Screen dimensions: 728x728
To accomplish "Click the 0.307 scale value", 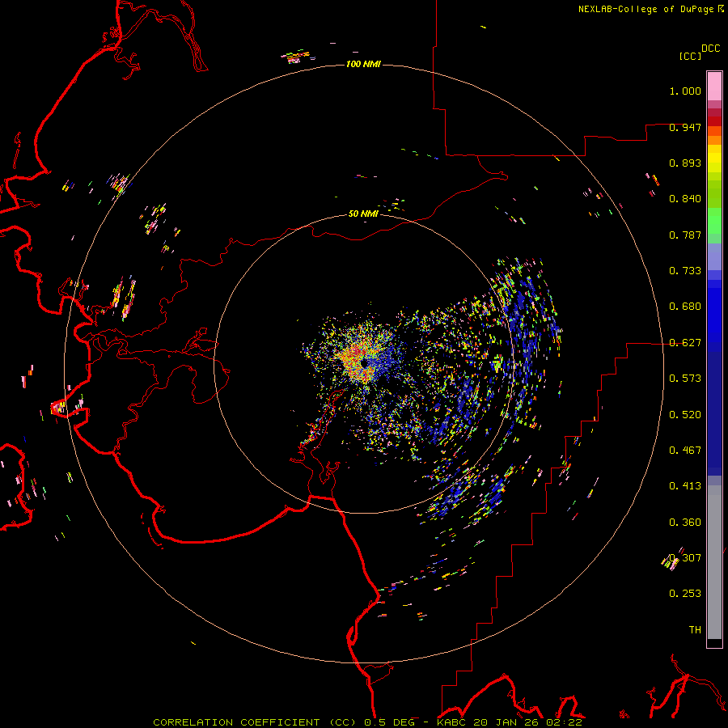I will [685, 558].
